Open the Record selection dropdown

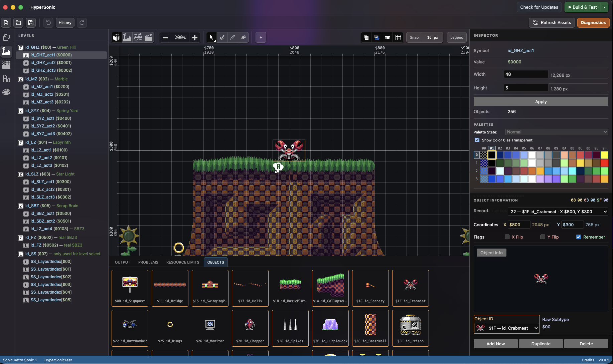(558, 212)
